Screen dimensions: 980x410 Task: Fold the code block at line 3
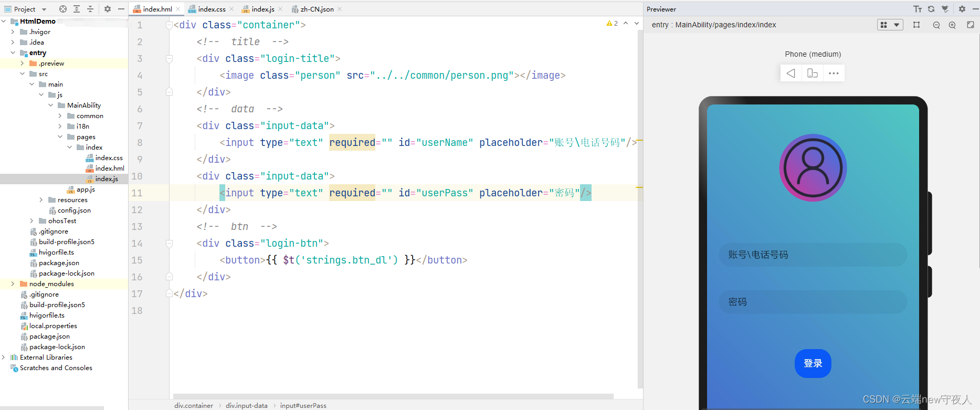(169, 59)
